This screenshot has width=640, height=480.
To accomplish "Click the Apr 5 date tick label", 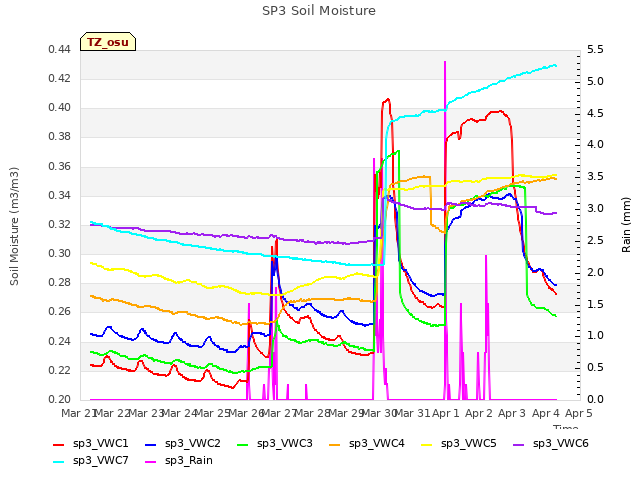I will tap(579, 413).
